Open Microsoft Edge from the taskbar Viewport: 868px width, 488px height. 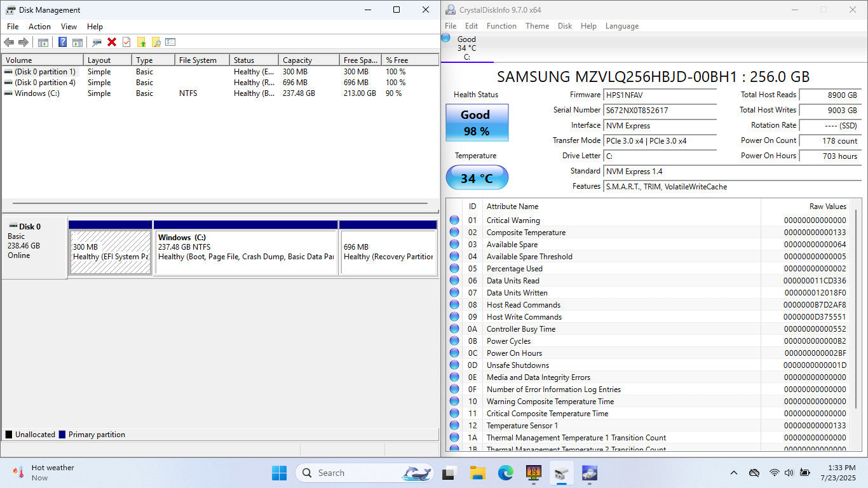click(505, 473)
